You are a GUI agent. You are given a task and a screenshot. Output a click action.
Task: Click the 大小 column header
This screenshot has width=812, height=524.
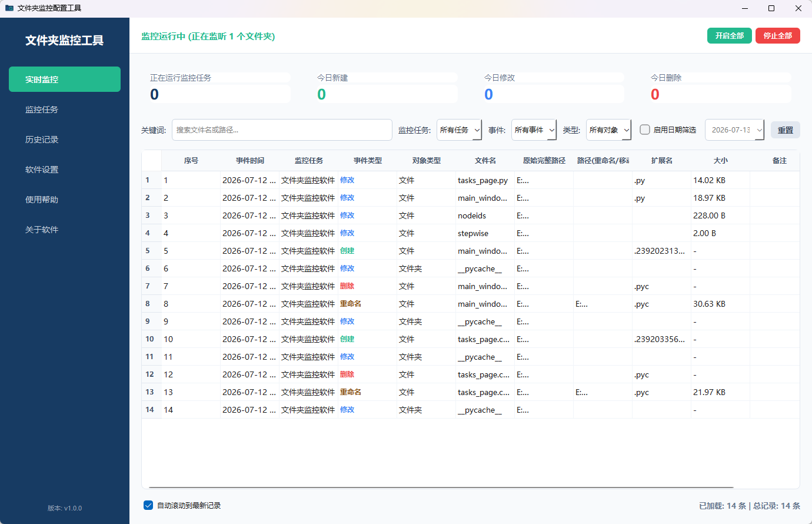pyautogui.click(x=721, y=161)
